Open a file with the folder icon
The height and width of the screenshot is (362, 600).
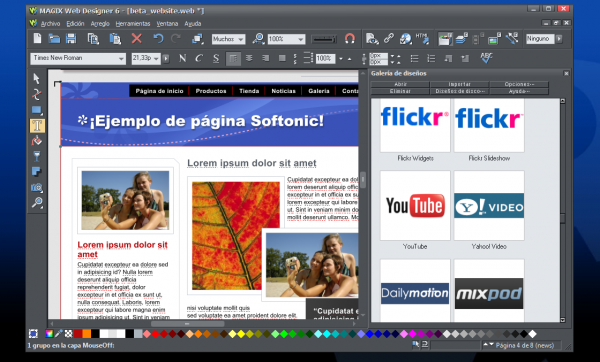coord(54,39)
